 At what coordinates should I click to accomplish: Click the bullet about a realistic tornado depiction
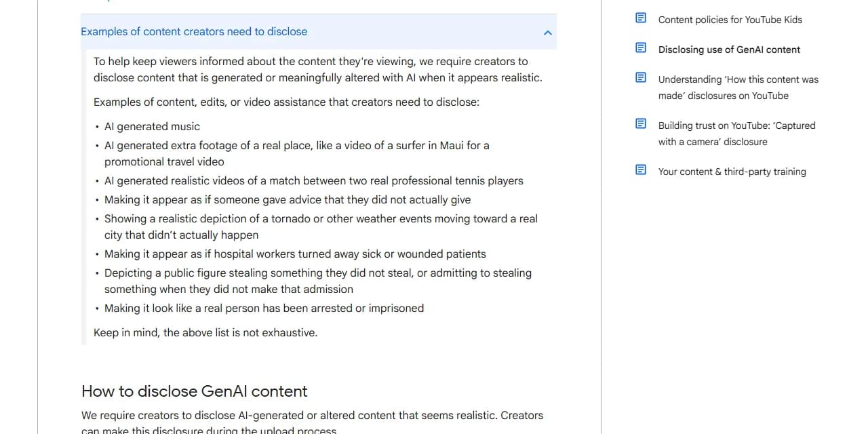tap(321, 226)
